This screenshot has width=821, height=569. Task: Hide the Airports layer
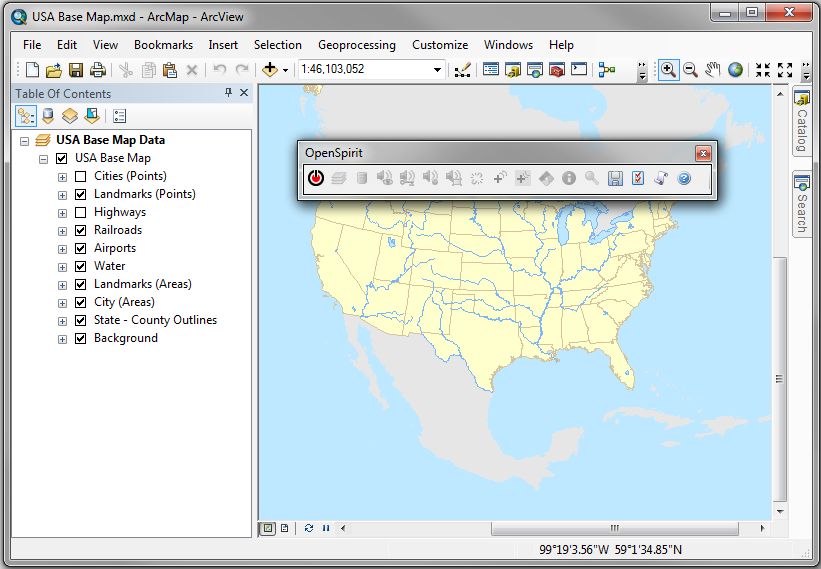tap(81, 248)
